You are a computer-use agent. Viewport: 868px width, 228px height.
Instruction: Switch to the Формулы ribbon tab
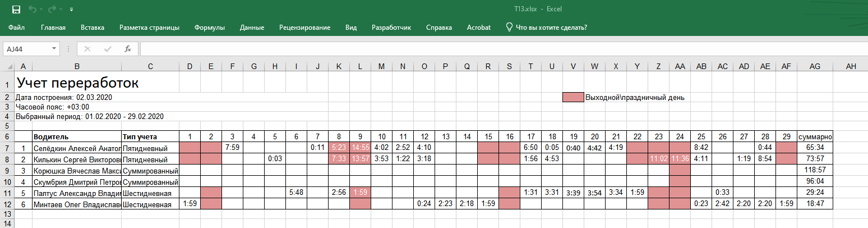pos(210,27)
